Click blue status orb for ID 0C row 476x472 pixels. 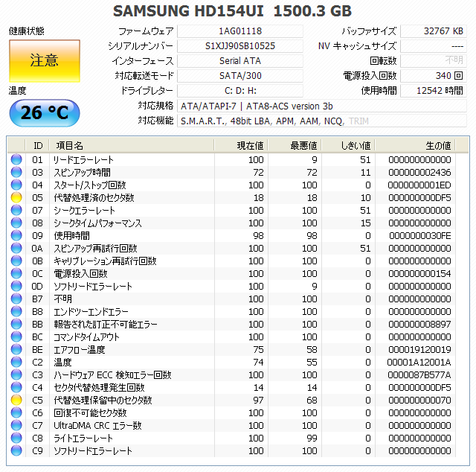[16, 273]
